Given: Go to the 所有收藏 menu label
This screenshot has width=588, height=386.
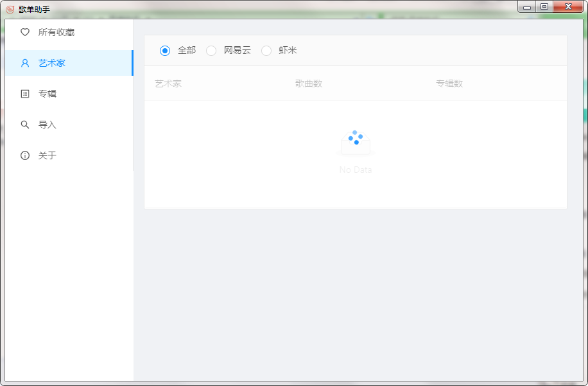Looking at the screenshot, I should click(56, 32).
